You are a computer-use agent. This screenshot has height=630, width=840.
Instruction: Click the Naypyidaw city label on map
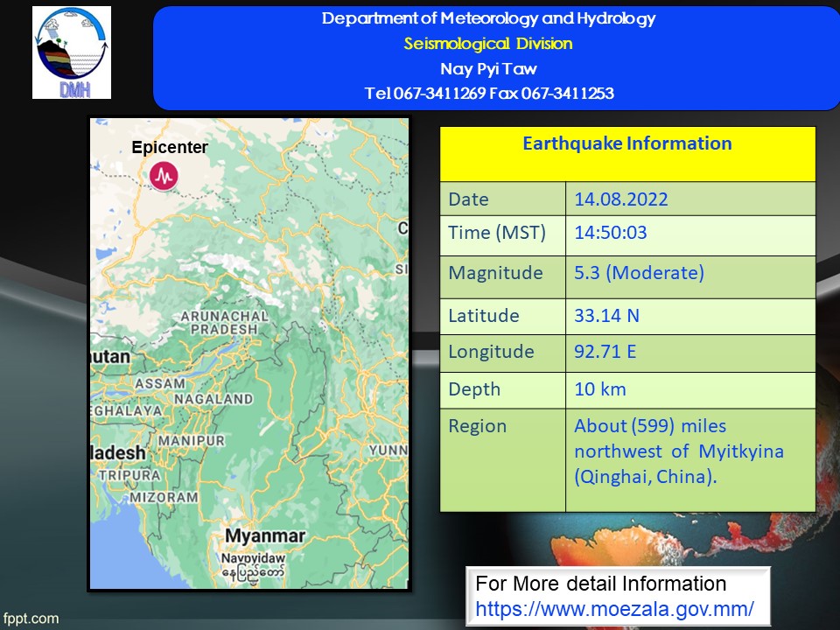point(253,558)
